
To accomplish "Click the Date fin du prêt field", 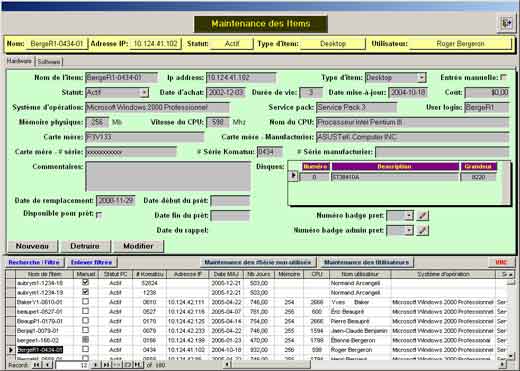I will point(230,215).
